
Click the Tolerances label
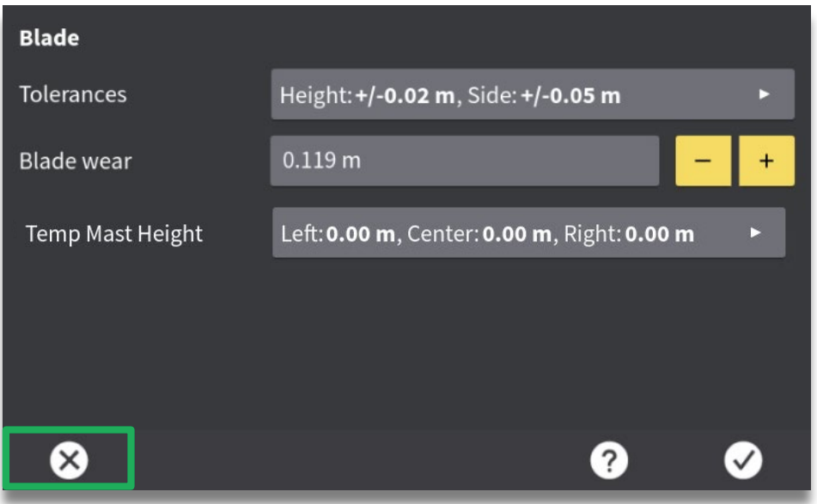tap(73, 94)
